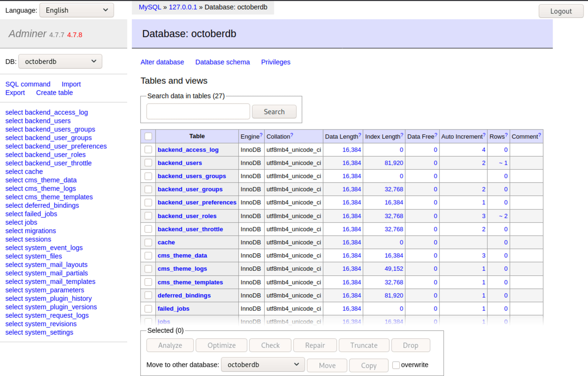Go to Database schema
This screenshot has width=588, height=376.
tap(222, 62)
